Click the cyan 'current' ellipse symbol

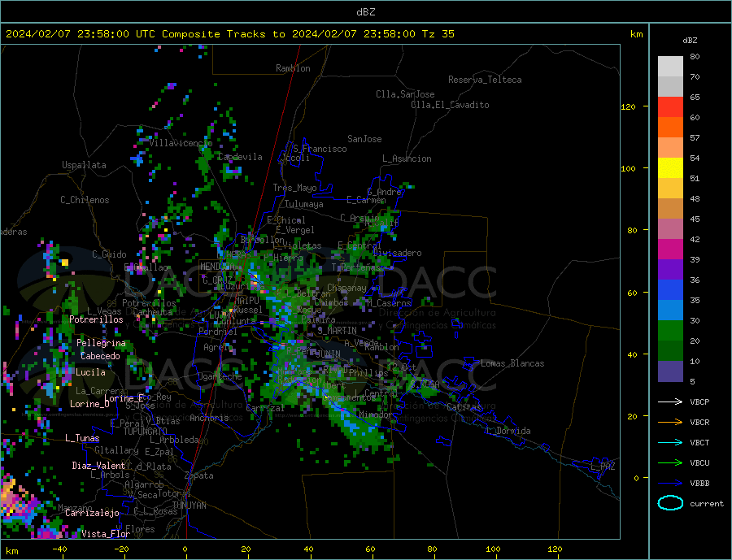[x=670, y=503]
